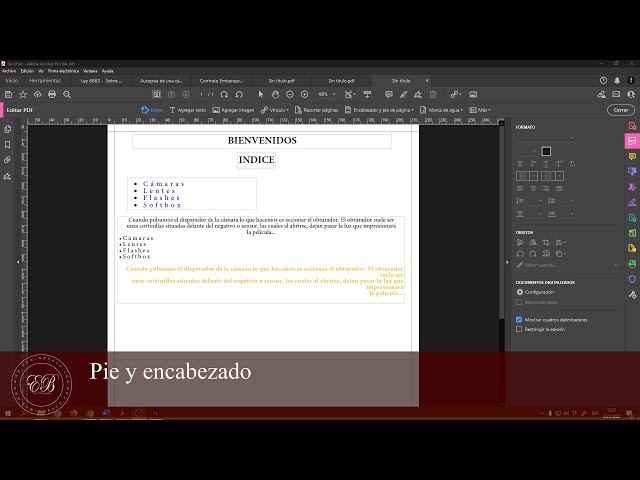Click Agregar texto button
The image size is (640, 480).
coord(188,110)
